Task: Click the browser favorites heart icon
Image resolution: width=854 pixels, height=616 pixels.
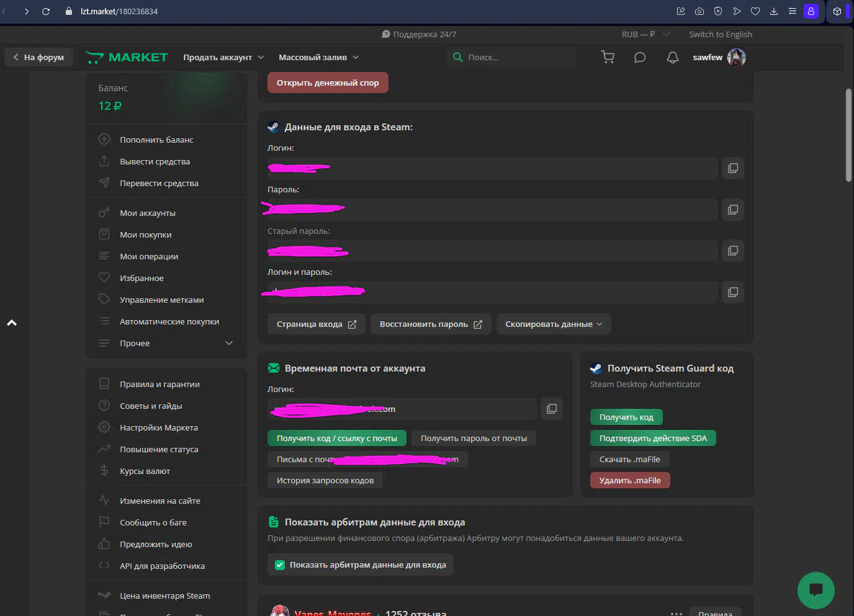Action: pos(755,11)
